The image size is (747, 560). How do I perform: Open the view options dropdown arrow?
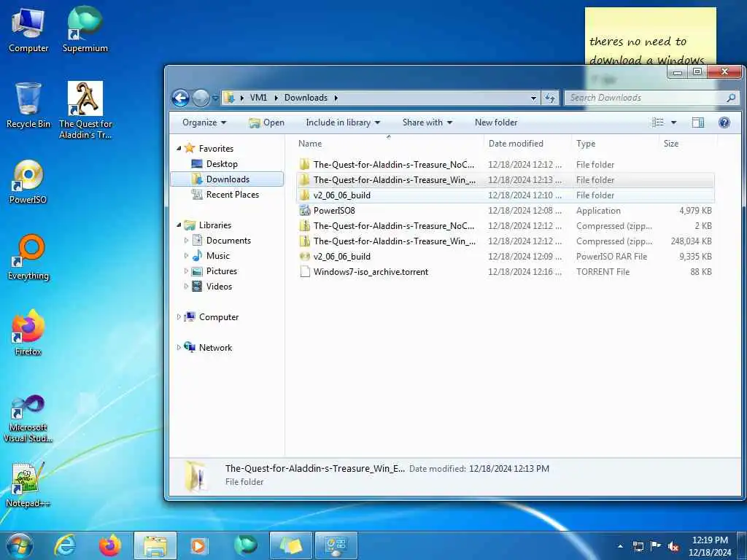[x=673, y=122]
